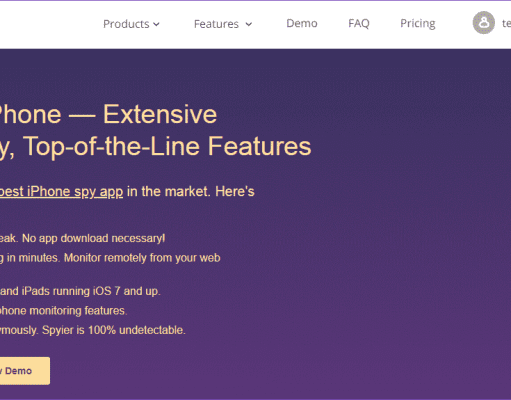This screenshot has width=511, height=400.
Task: Click the empty purple hero background area
Action: (x=400, y=233)
